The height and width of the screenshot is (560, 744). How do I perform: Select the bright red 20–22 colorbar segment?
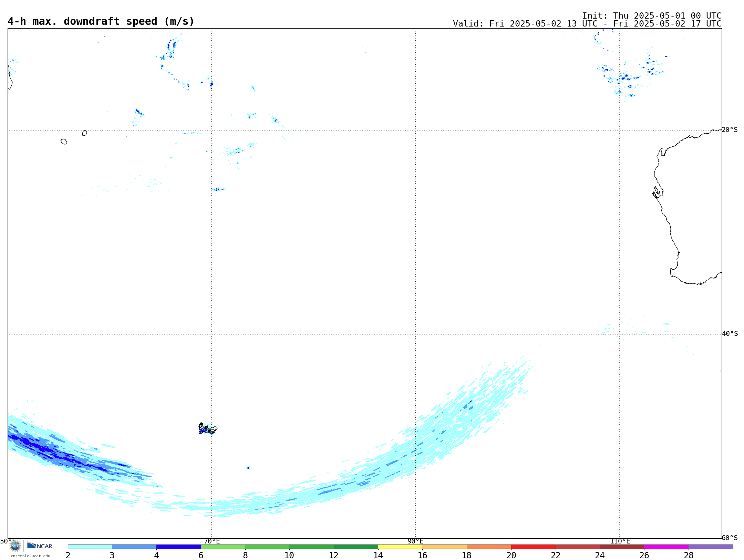533,547
